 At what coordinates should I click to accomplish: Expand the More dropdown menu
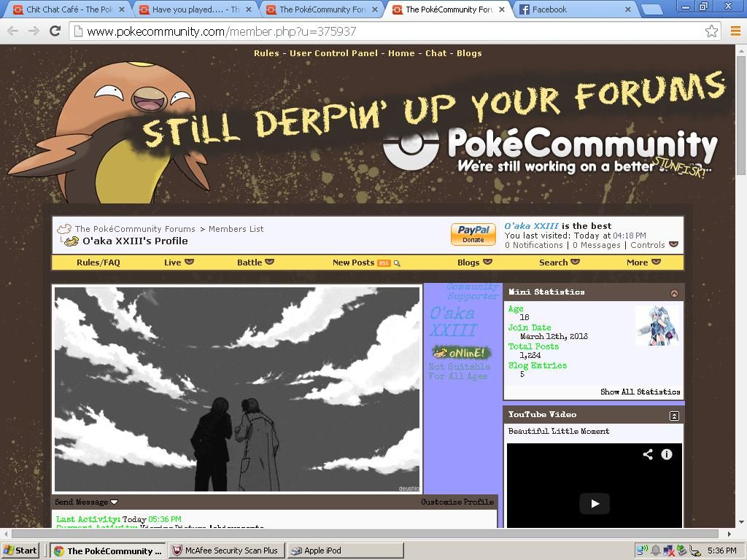[643, 262]
